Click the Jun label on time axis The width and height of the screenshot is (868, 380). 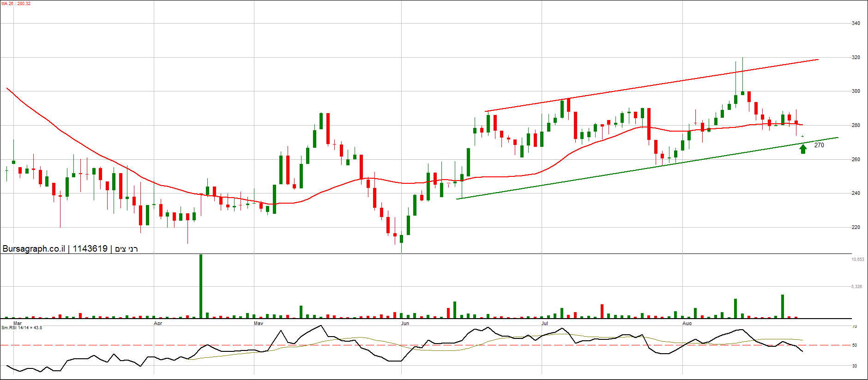[x=405, y=323]
